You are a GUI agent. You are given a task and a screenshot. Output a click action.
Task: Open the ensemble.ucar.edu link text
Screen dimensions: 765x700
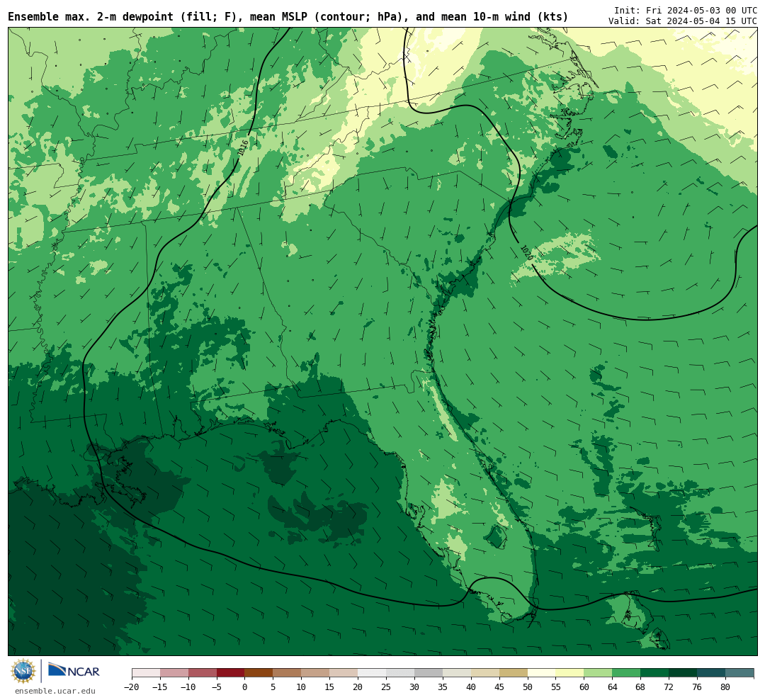55,691
